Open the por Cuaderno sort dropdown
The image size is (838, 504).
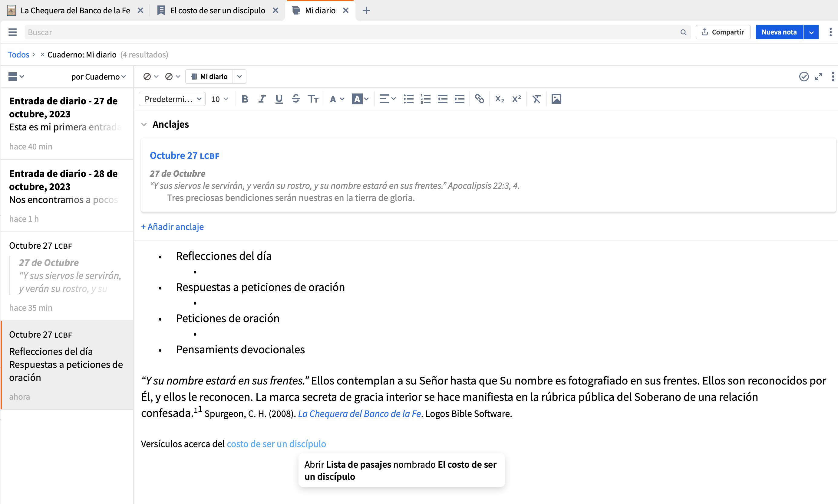(x=99, y=77)
